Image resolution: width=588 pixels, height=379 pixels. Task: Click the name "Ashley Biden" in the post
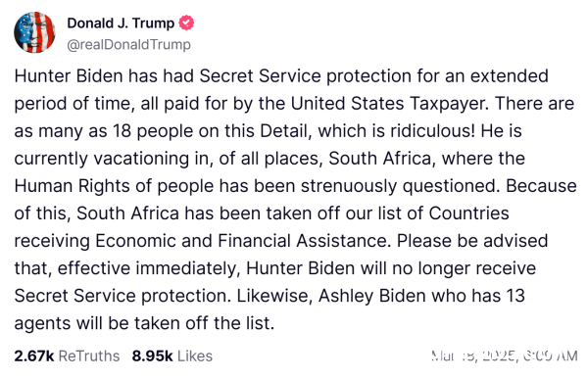[372, 296]
